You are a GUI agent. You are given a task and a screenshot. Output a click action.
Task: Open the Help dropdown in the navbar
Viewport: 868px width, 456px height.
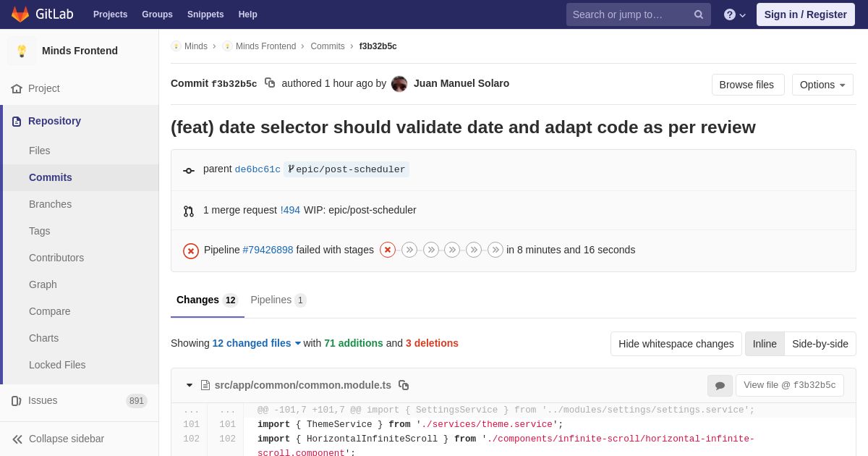tap(734, 14)
